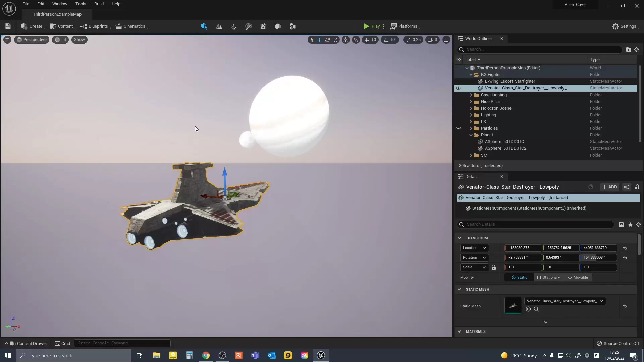Choose the rotate gizmo tool in the viewport
The image size is (644, 362).
[x=327, y=40]
